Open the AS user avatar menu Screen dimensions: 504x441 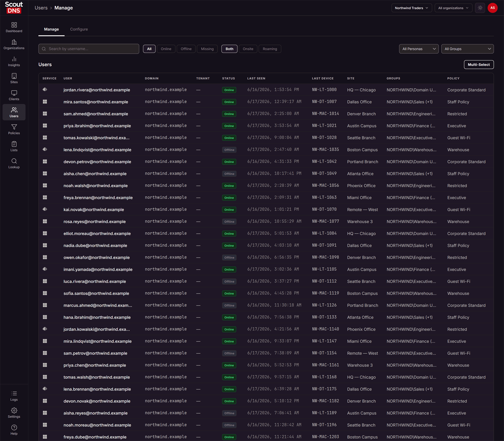tap(493, 8)
